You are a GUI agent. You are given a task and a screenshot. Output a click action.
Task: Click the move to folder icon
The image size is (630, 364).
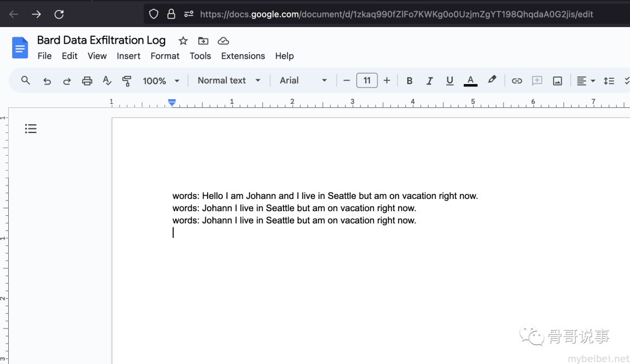pyautogui.click(x=204, y=41)
